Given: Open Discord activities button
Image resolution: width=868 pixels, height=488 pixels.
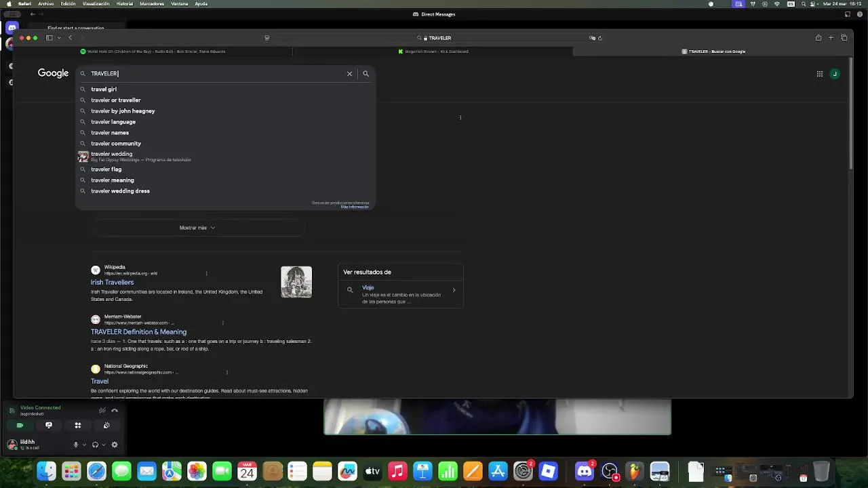Looking at the screenshot, I should click(78, 426).
